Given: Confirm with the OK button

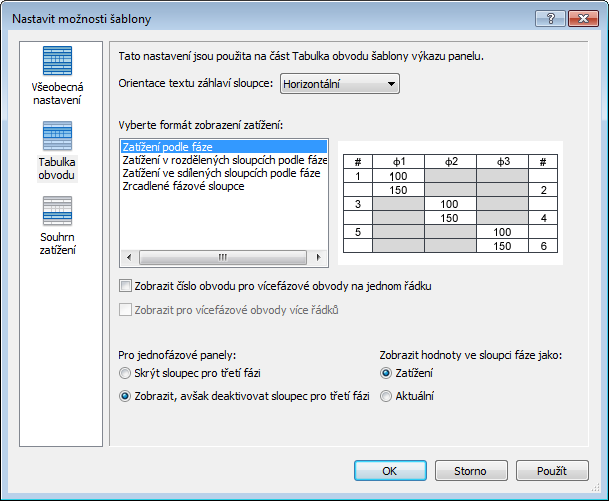Looking at the screenshot, I should click(x=390, y=471).
